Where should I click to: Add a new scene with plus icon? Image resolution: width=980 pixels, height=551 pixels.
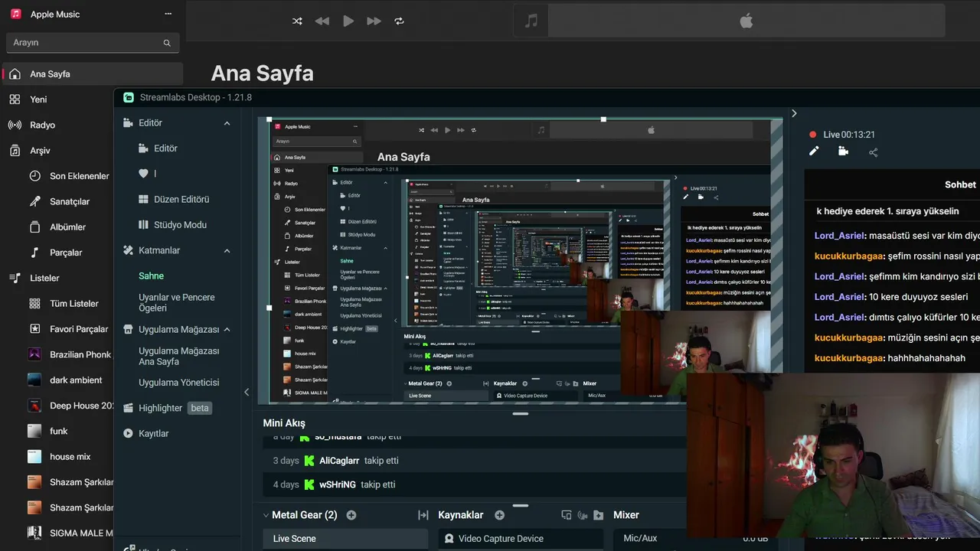pos(351,515)
